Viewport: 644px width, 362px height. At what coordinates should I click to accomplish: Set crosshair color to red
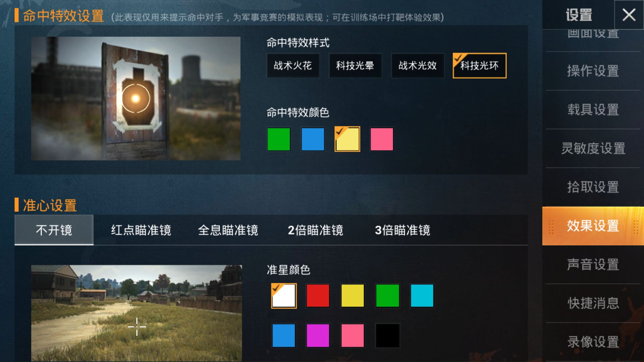pyautogui.click(x=318, y=296)
